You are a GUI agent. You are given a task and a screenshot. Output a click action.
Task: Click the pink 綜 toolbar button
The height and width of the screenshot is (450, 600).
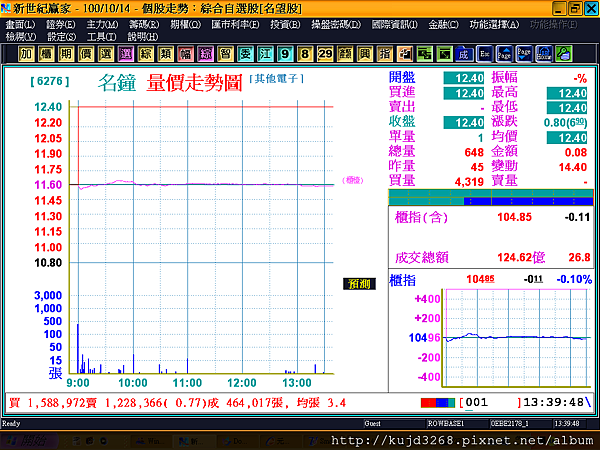[x=205, y=54]
